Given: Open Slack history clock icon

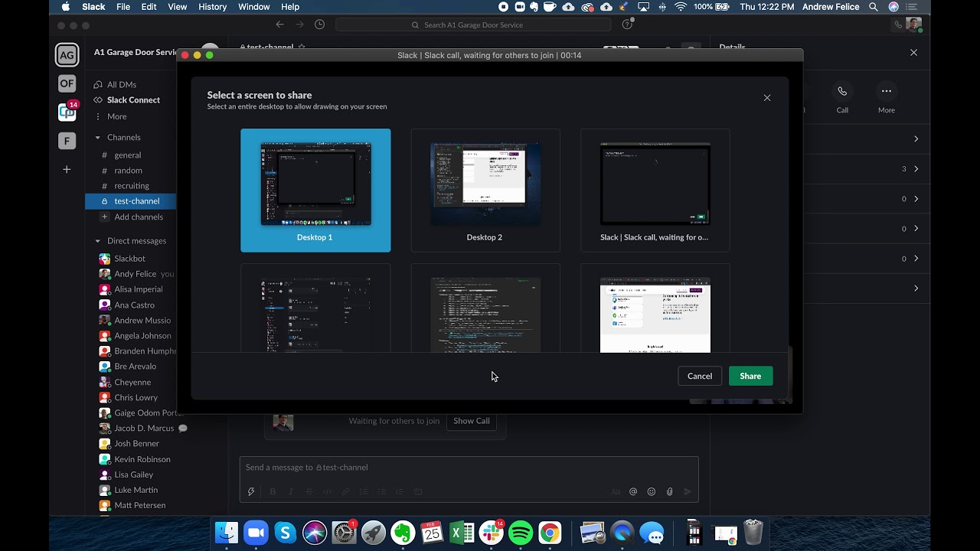Looking at the screenshot, I should (x=319, y=24).
